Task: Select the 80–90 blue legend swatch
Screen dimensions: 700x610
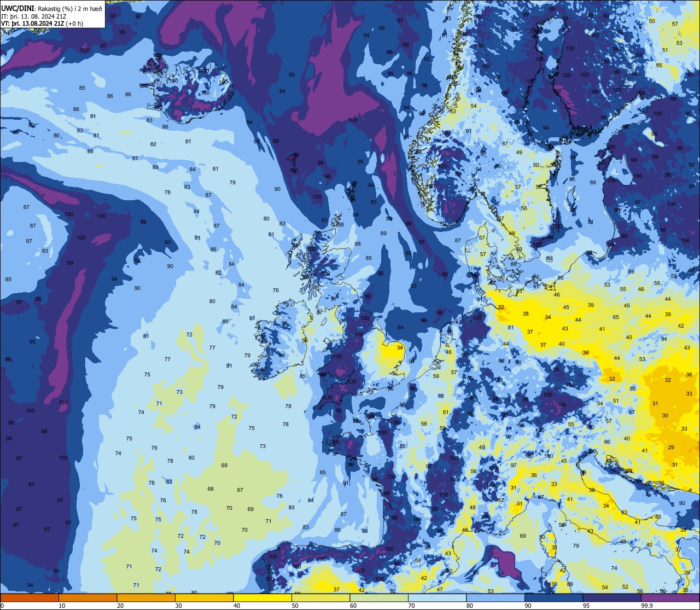Action: (x=495, y=597)
